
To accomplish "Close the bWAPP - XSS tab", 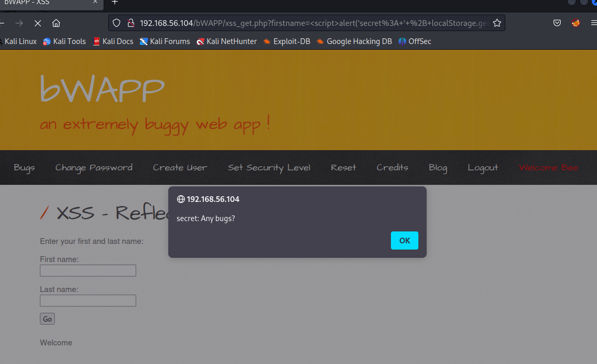I will point(95,2).
